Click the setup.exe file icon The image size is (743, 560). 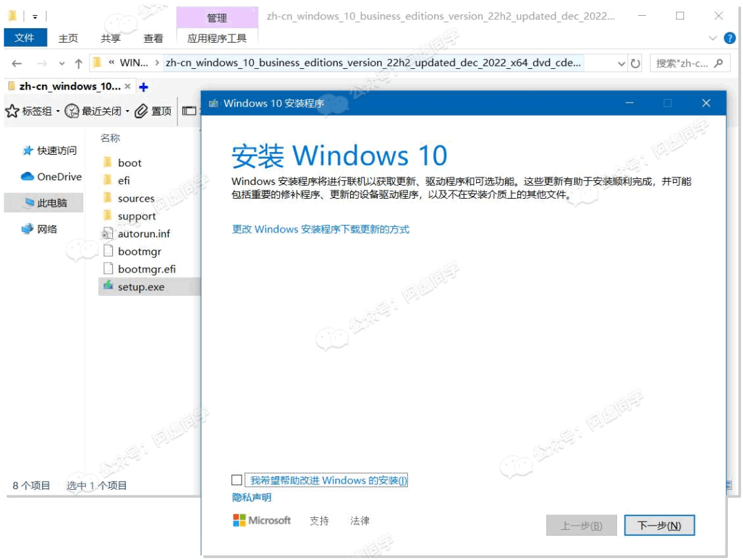[x=108, y=286]
